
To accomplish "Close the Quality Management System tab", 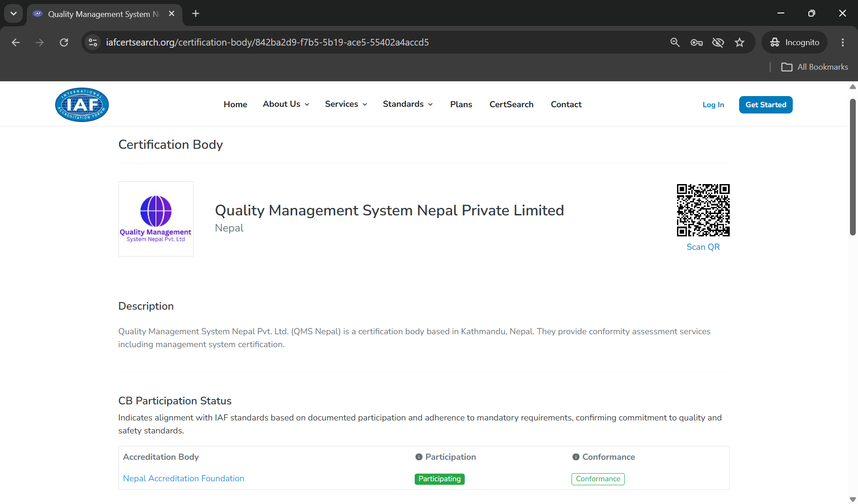I will [172, 14].
